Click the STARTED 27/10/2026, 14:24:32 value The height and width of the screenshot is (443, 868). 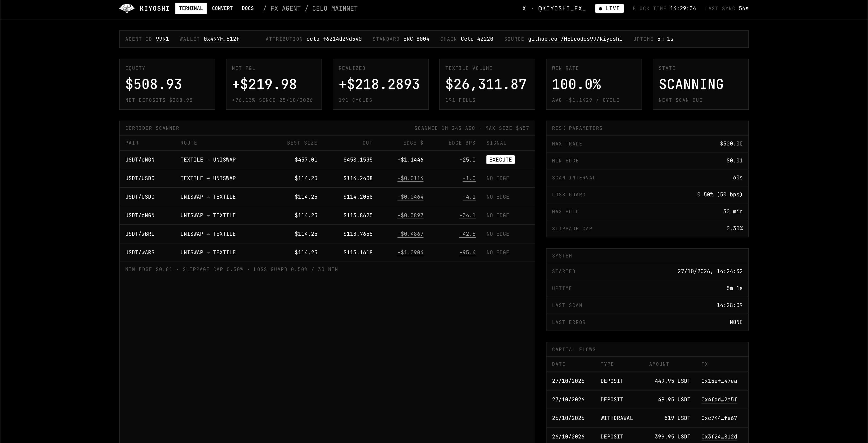710,271
